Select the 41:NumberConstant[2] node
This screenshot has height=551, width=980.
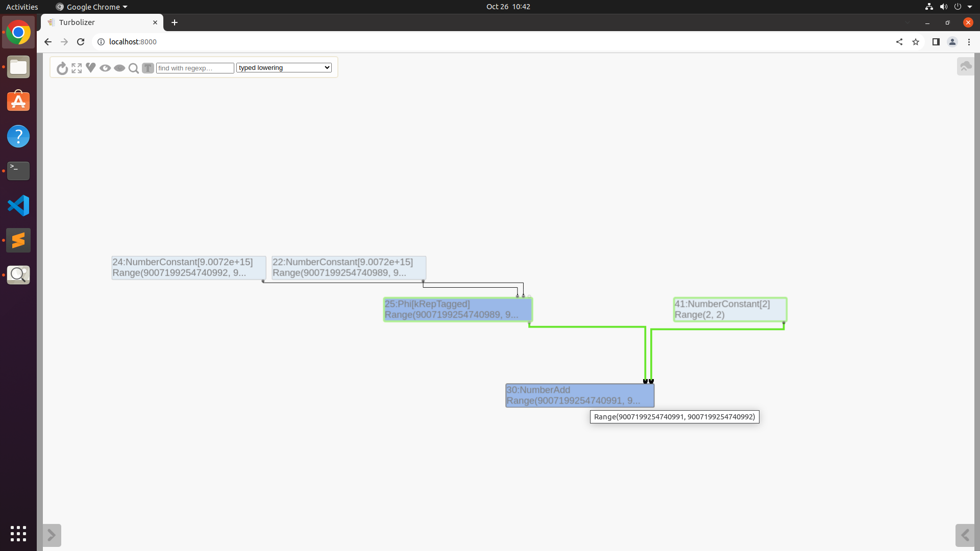[730, 309]
